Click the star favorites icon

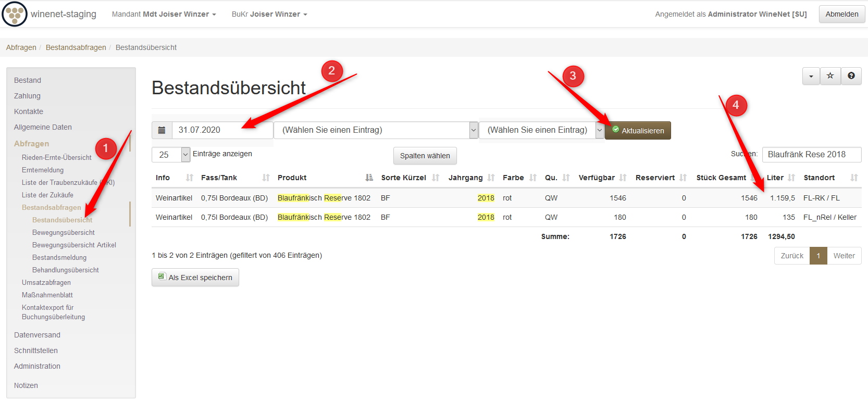point(830,76)
